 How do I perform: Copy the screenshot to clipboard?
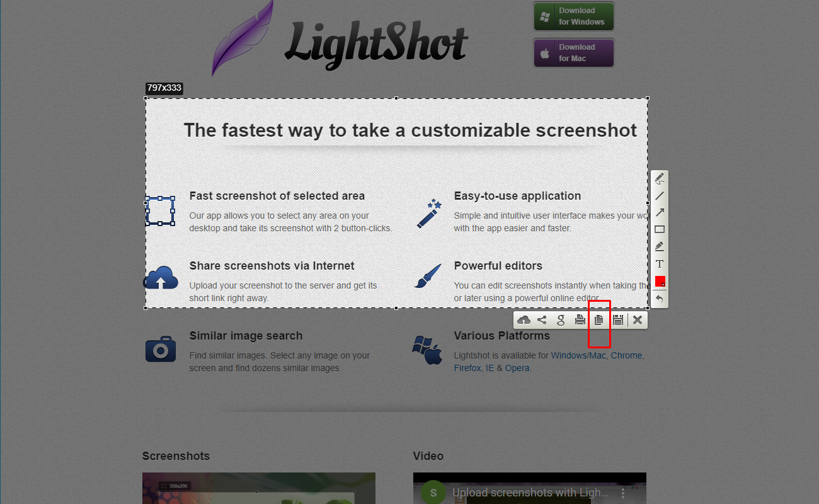[x=599, y=320]
